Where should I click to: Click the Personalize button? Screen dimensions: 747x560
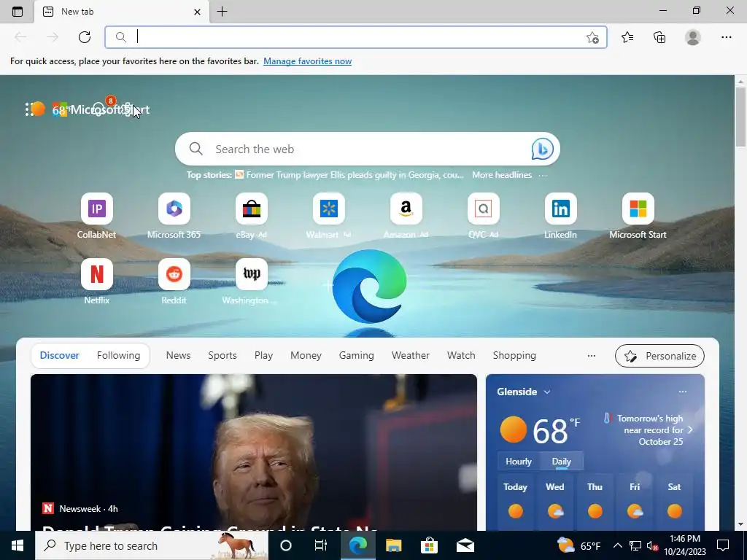pyautogui.click(x=659, y=356)
